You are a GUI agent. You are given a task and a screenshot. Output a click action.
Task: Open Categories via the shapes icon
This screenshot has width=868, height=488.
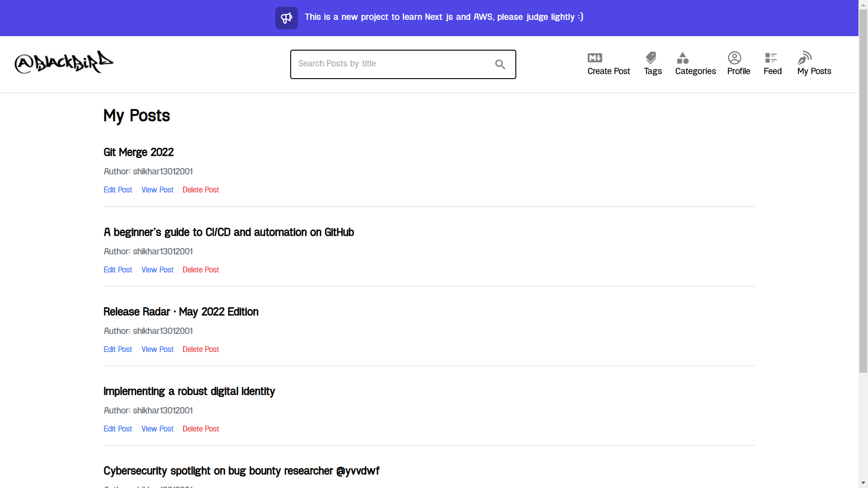[683, 58]
